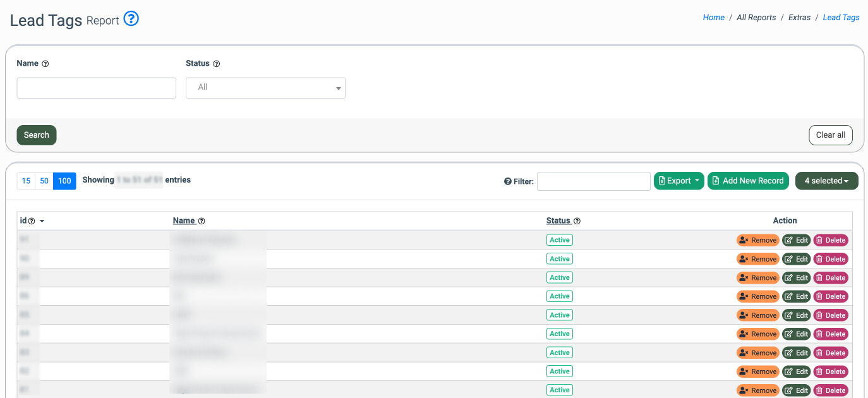
Task: Click the help icon next to Name label
Action: click(45, 64)
